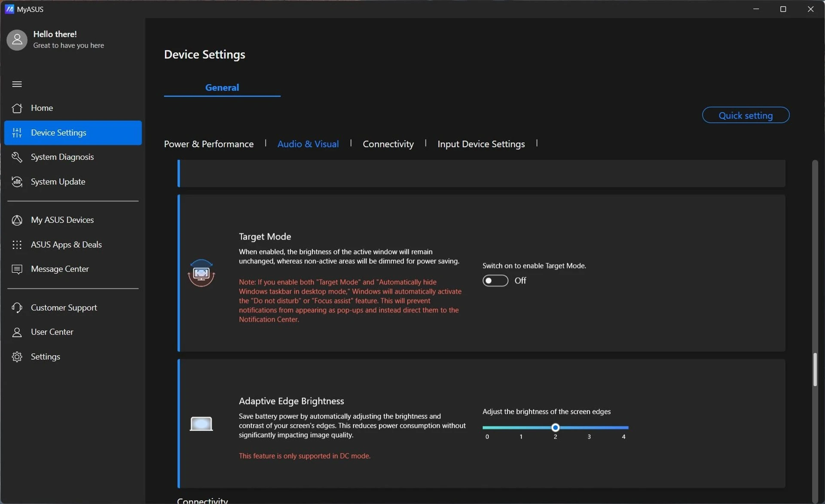Select Device Settings in the sidebar
The image size is (825, 504).
(x=73, y=133)
